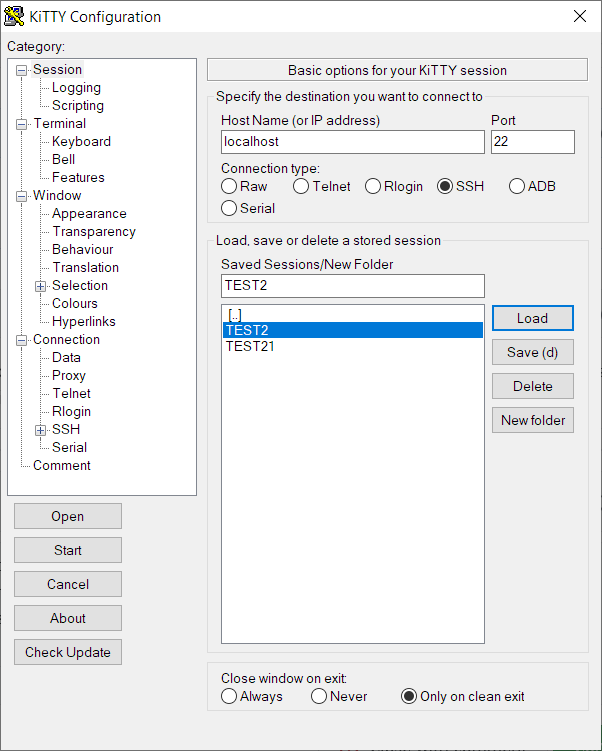The width and height of the screenshot is (602, 751).
Task: Open the Appearance category
Action: point(89,213)
